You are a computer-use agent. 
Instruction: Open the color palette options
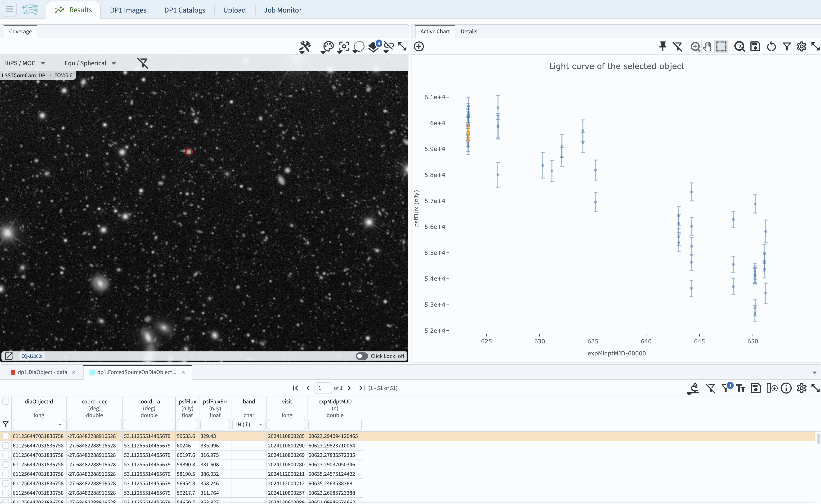[327, 47]
